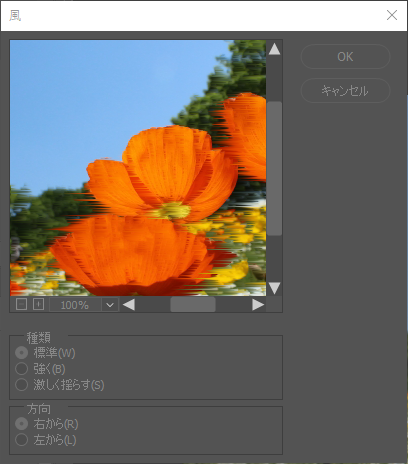The width and height of the screenshot is (408, 464).
Task: Click the preview scroll left arrow
Action: (129, 305)
